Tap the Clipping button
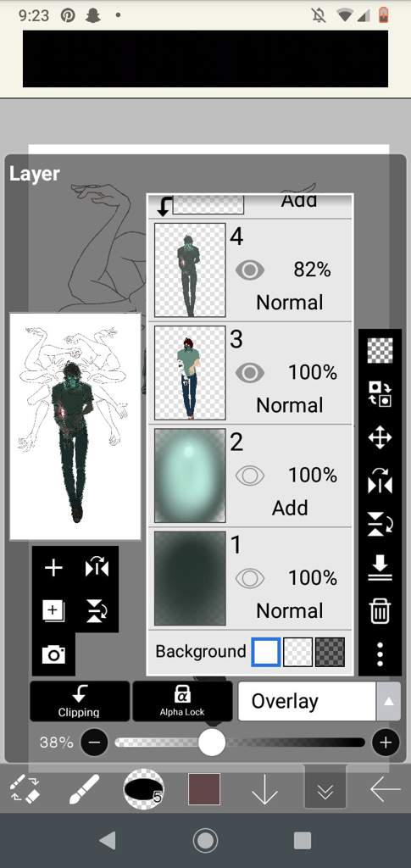This screenshot has width=411, height=868. pyautogui.click(x=80, y=701)
